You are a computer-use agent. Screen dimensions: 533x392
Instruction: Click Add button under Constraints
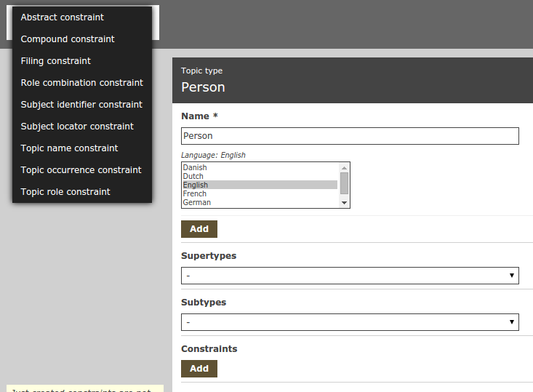[x=199, y=369]
